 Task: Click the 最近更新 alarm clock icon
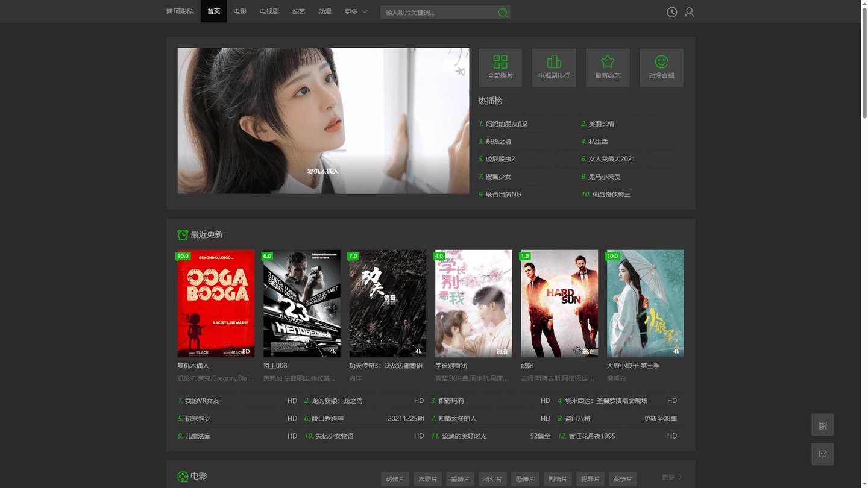(183, 234)
